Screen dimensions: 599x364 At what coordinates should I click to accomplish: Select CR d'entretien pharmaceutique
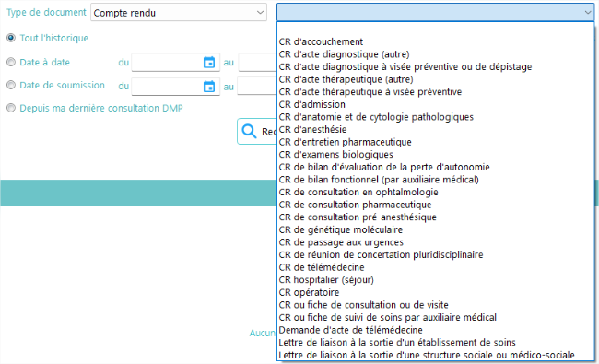point(436,142)
